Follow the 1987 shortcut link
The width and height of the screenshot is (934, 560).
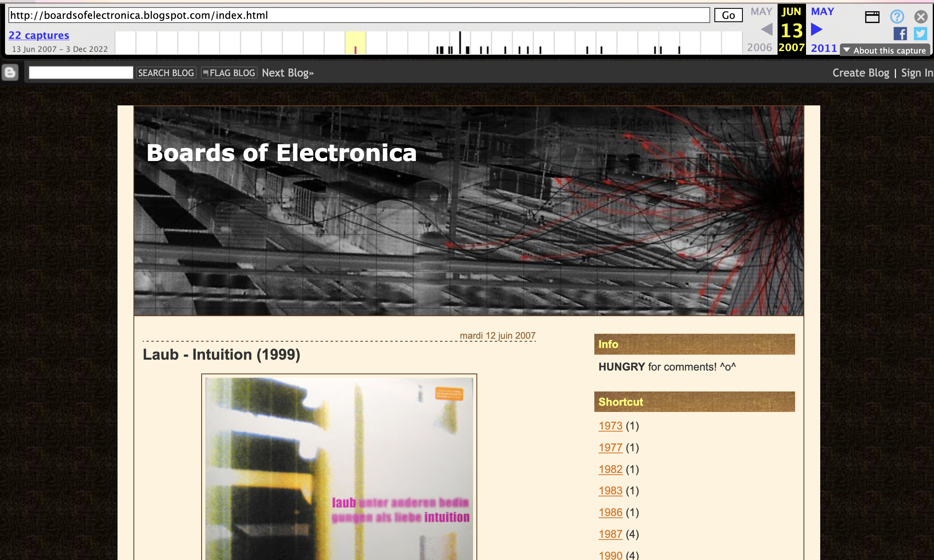click(610, 534)
